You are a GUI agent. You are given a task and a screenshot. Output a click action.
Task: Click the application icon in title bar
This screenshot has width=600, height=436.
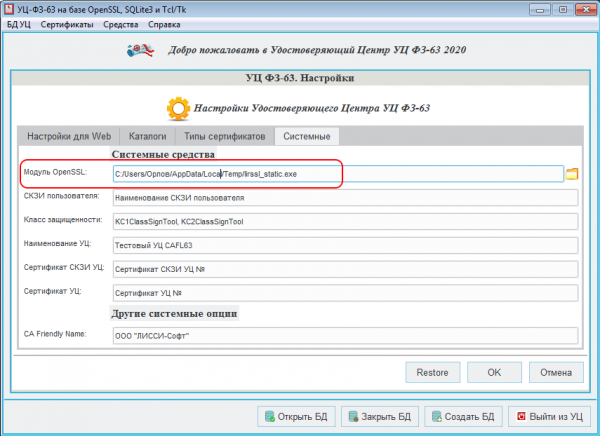tap(10, 7)
